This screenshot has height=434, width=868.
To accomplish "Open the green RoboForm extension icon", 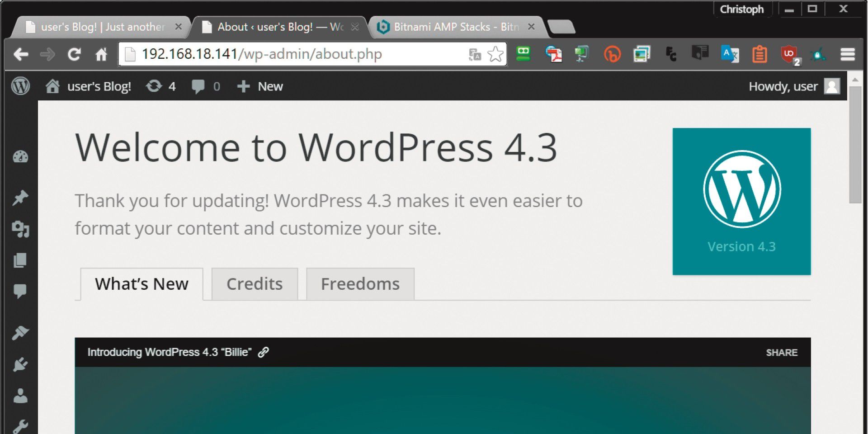I will click(x=524, y=54).
